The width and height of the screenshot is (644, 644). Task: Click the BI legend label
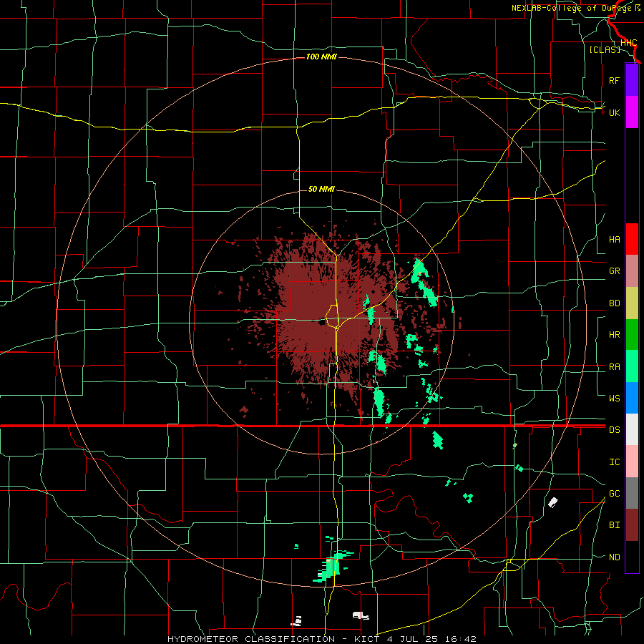pyautogui.click(x=615, y=525)
